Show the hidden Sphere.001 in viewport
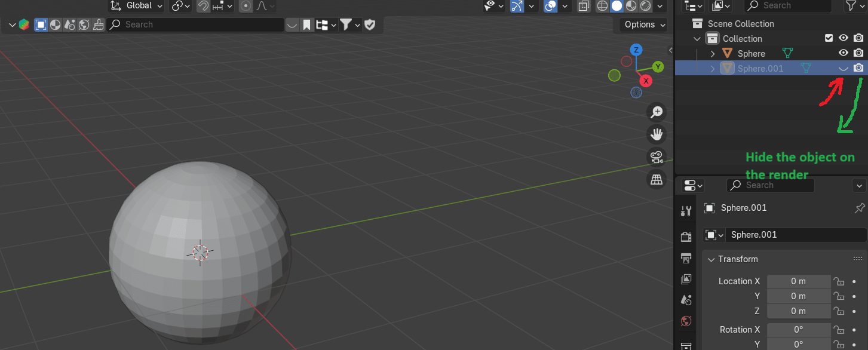Screen dimensions: 868x350 [x=844, y=68]
